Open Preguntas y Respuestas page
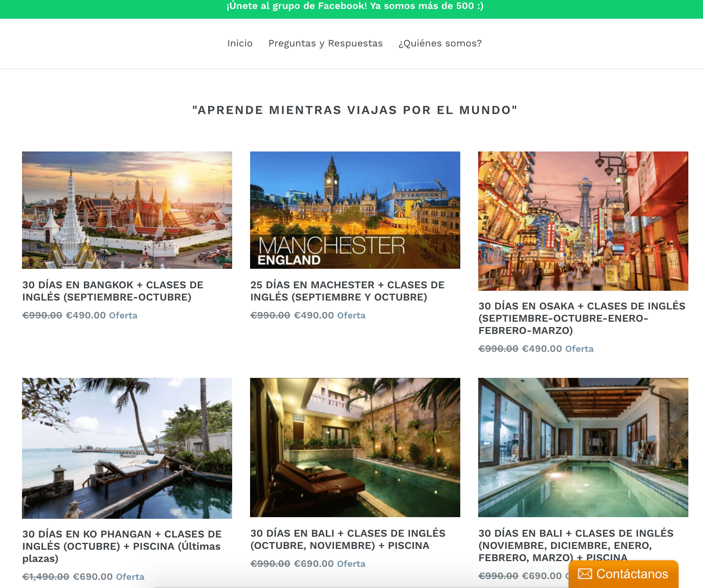Screen dimensions: 703x588 click(325, 43)
